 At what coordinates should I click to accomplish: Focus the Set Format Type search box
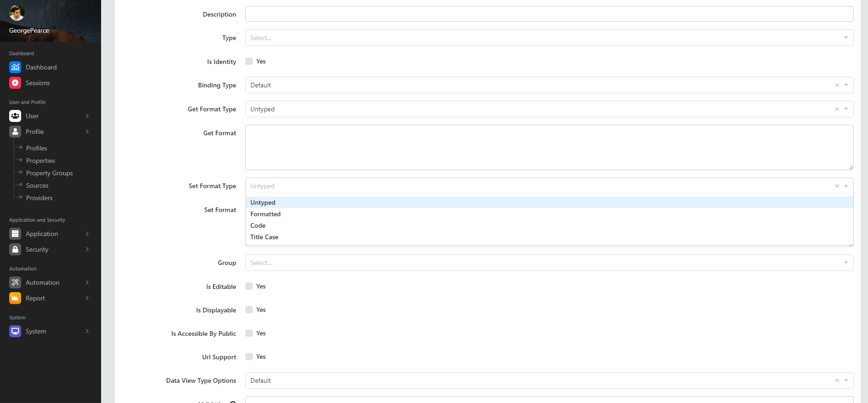(x=540, y=186)
